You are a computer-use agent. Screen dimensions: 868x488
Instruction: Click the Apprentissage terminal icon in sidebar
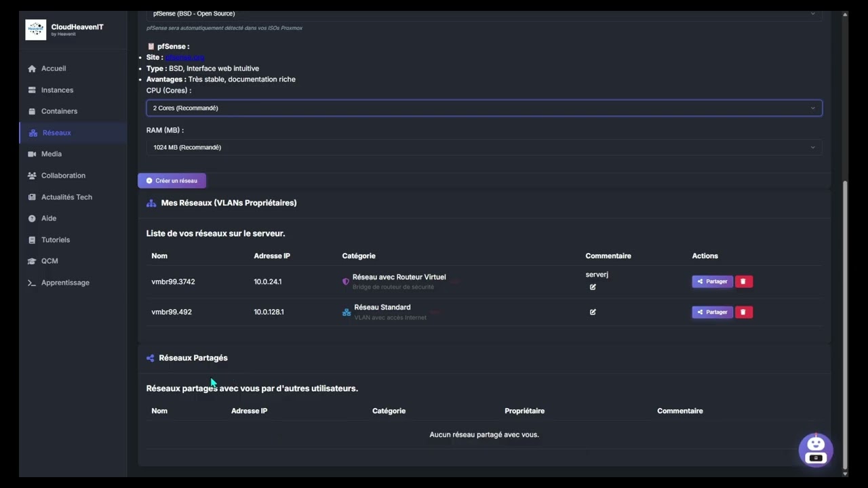tap(32, 283)
